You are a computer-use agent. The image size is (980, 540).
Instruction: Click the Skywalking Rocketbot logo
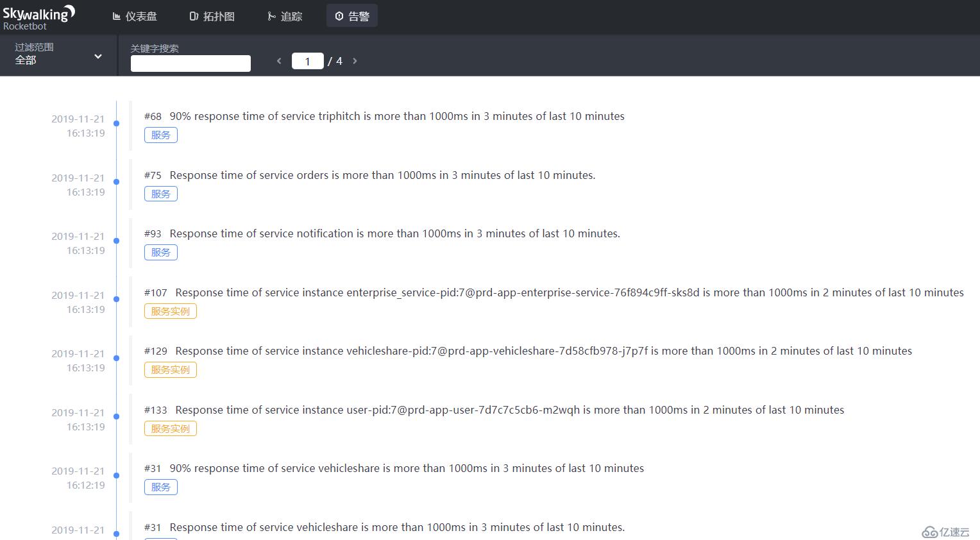[38, 17]
